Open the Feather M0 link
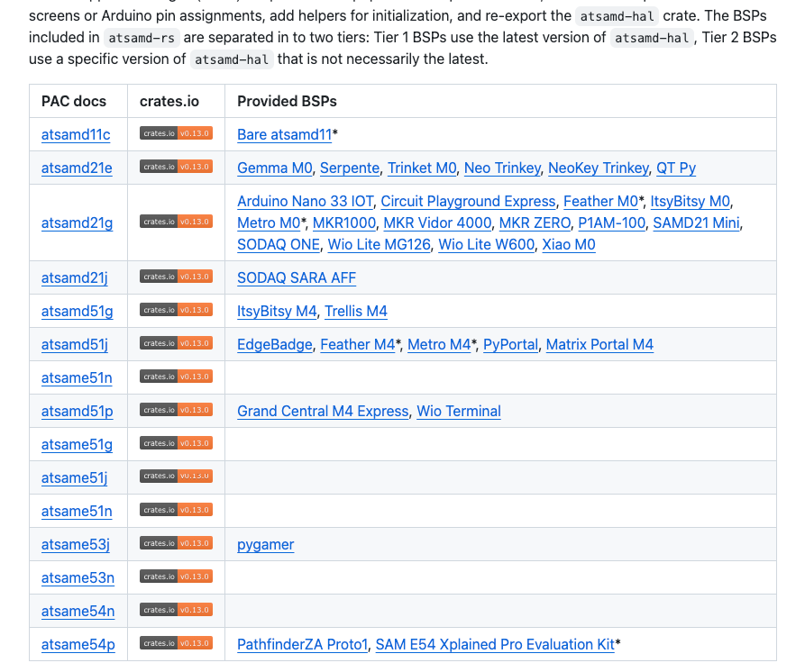Viewport: 805px width, 672px height. (x=600, y=201)
